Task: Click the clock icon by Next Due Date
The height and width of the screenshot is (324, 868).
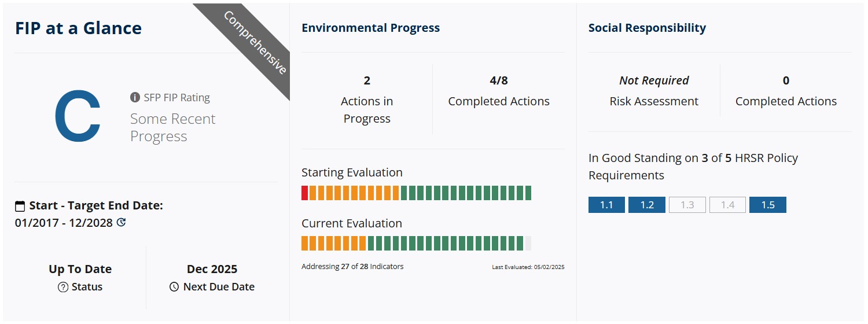Action: click(x=174, y=287)
